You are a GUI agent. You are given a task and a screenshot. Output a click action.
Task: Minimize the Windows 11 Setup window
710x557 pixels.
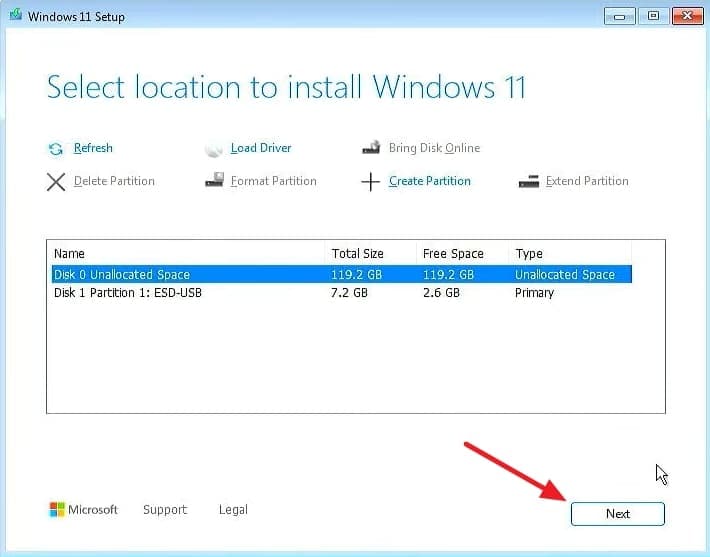pos(620,16)
